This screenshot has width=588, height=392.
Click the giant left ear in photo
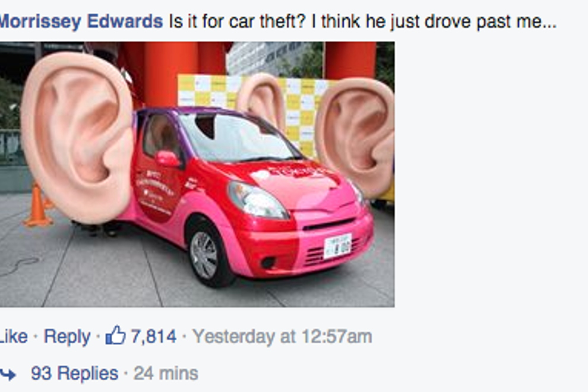click(x=78, y=137)
